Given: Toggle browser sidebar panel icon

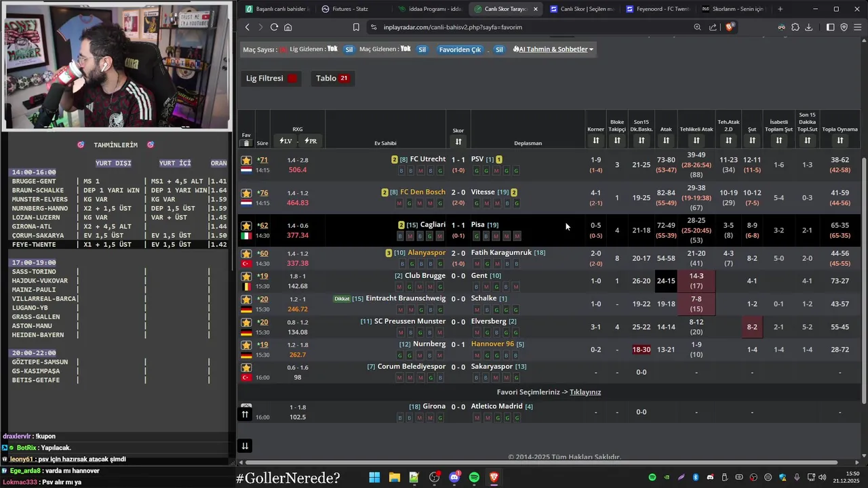Looking at the screenshot, I should 830,27.
